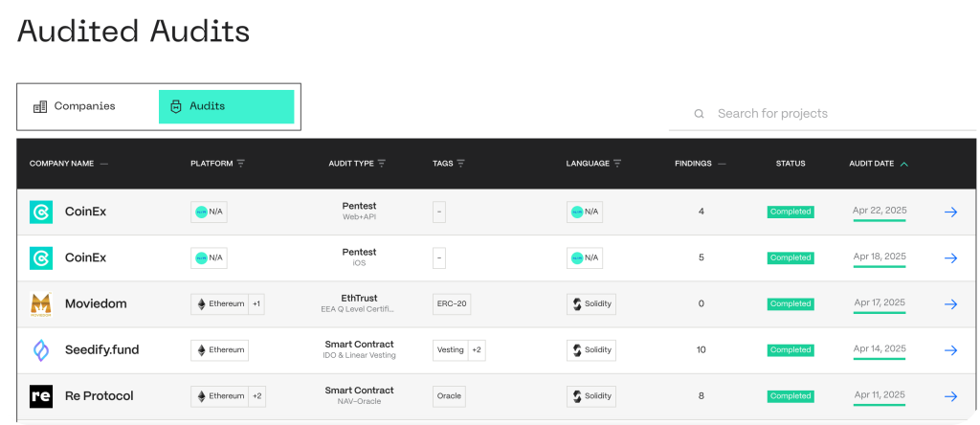Click the Oracle tag

449,396
